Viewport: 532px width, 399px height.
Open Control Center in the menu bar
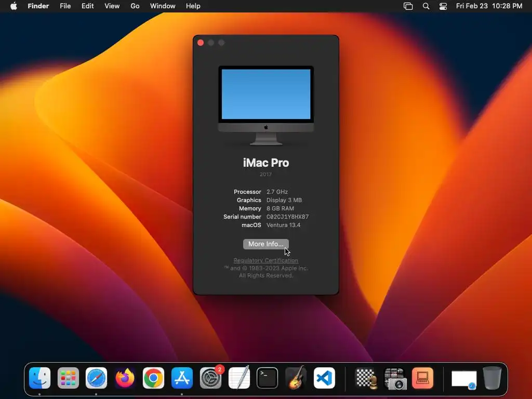point(443,6)
